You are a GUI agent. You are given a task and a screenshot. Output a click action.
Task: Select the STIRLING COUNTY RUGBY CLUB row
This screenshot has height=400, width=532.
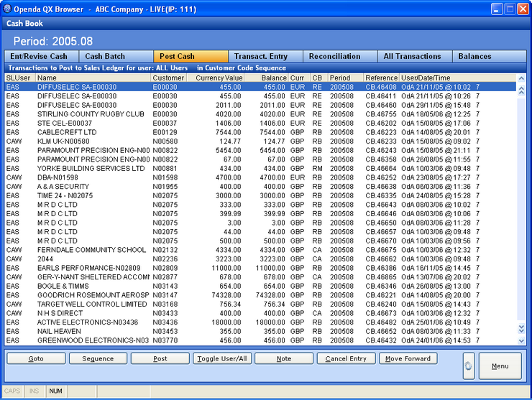tap(260, 114)
